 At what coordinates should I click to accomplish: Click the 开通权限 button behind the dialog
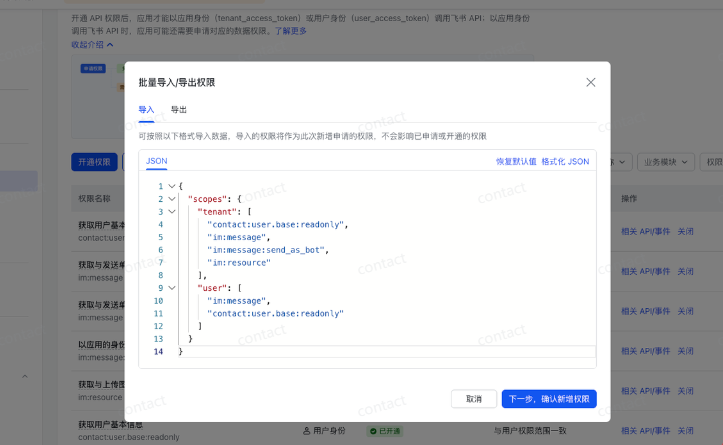pos(94,162)
